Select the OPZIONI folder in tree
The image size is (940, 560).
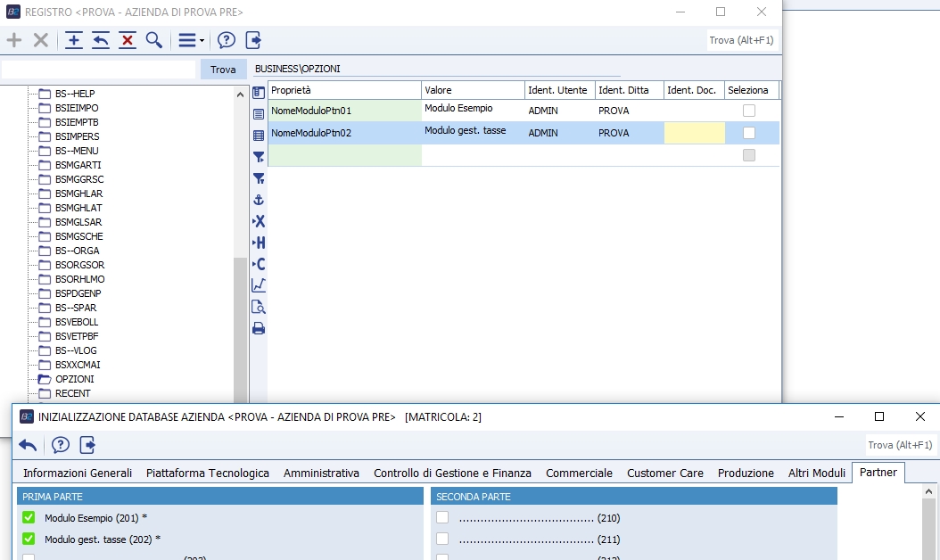(x=74, y=379)
